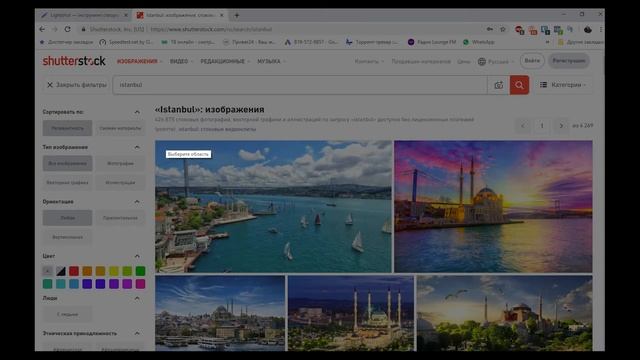The image size is (640, 360).
Task: Click Закрыть фильтры button
Action: pos(76,85)
